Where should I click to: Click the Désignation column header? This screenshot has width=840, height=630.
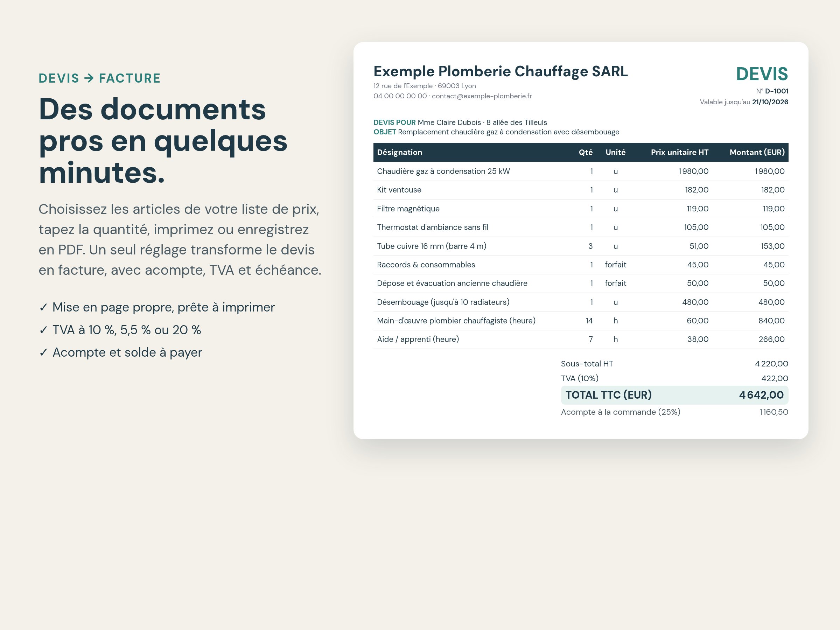click(x=399, y=152)
